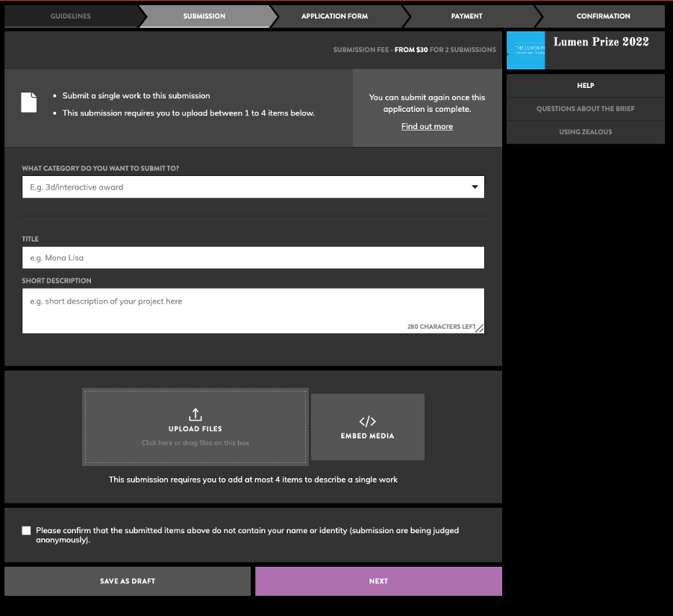Select the Submission step tab
This screenshot has height=616, width=673.
tap(204, 16)
